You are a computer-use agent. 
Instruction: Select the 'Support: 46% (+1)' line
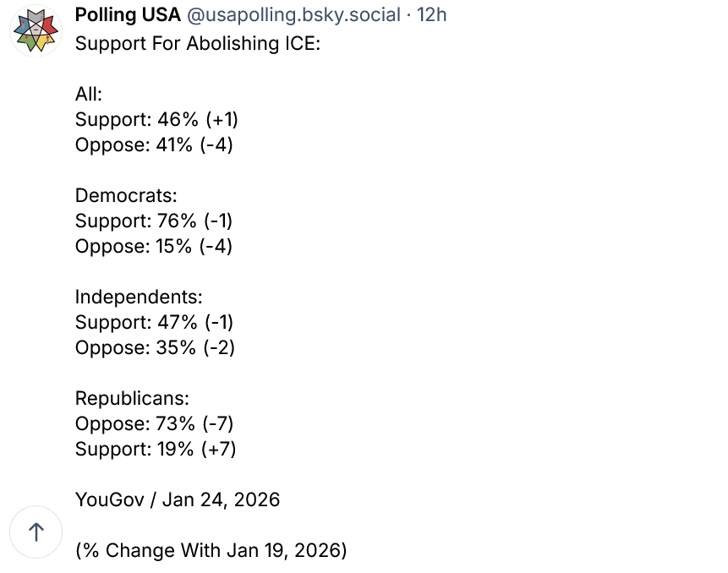point(151,119)
